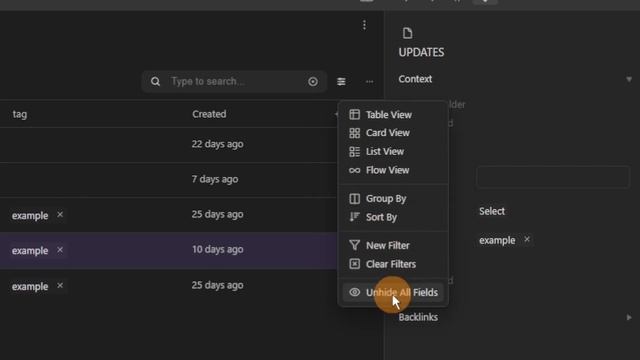Viewport: 640px width, 360px height.
Task: Collapse the Context section arrow
Action: (x=629, y=79)
